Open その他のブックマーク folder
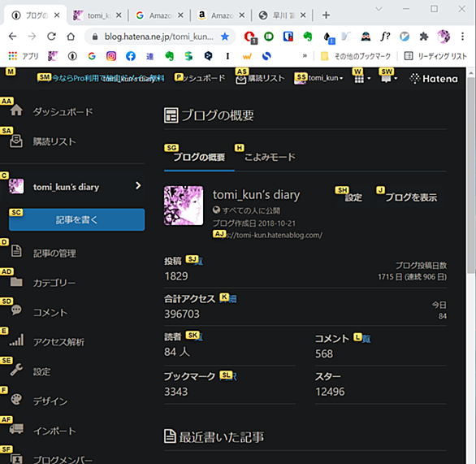476x464 pixels. [356, 56]
